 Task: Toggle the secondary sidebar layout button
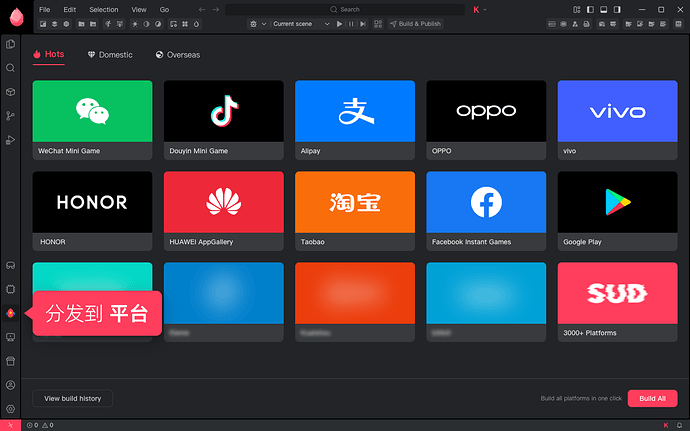click(x=617, y=10)
